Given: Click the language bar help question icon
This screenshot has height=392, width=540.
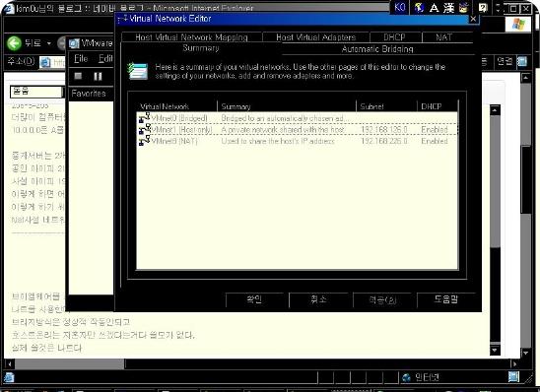Looking at the screenshot, I should tap(483, 8).
